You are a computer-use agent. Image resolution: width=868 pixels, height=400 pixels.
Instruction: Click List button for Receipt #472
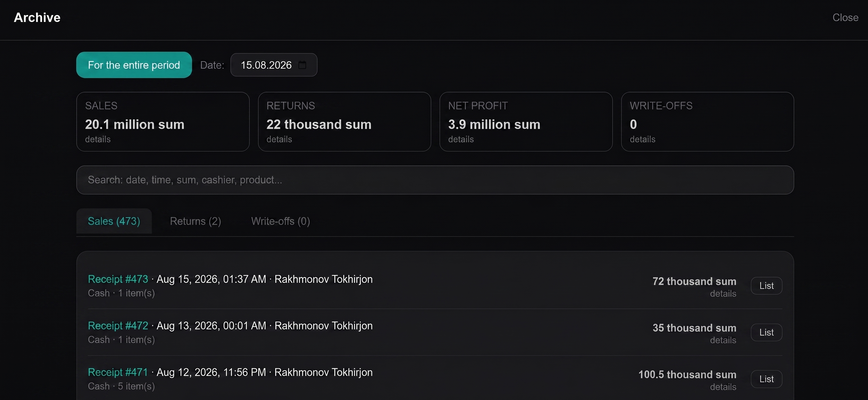(767, 332)
